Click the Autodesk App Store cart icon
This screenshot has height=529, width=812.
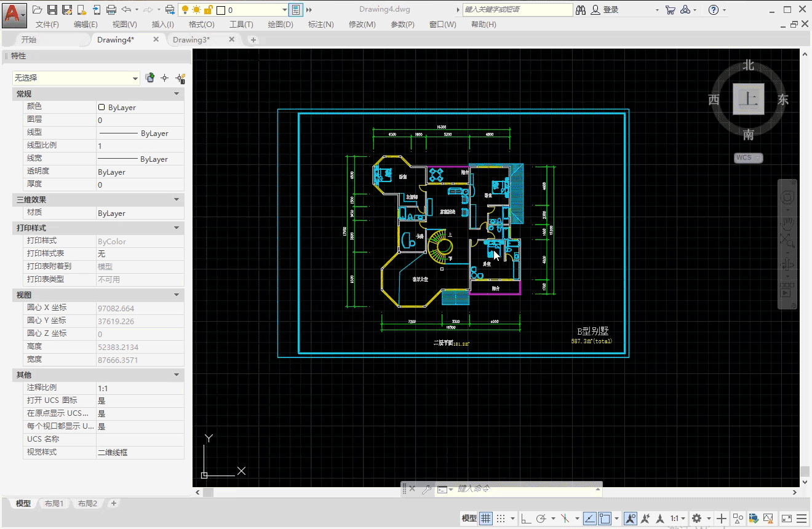pyautogui.click(x=671, y=10)
